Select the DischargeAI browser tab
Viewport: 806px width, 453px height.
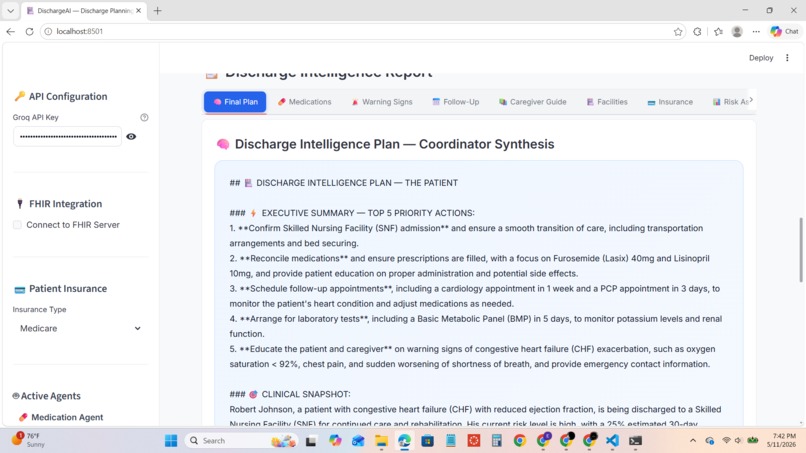click(84, 10)
